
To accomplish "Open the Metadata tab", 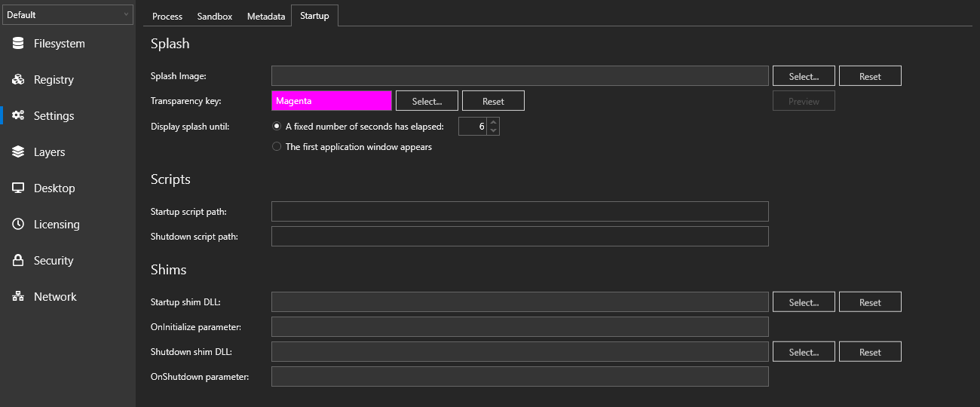I will click(266, 16).
